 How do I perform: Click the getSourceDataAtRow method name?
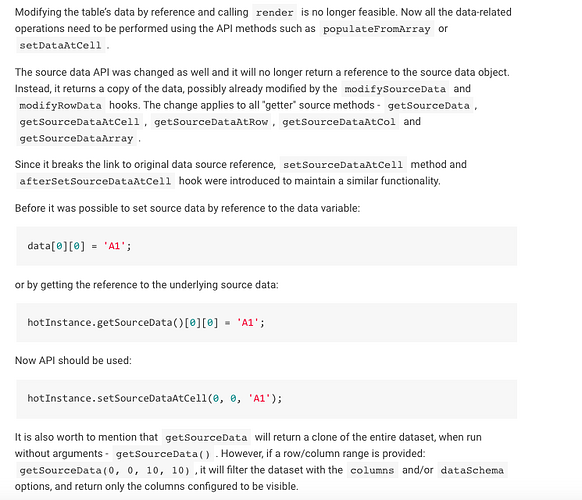click(211, 122)
